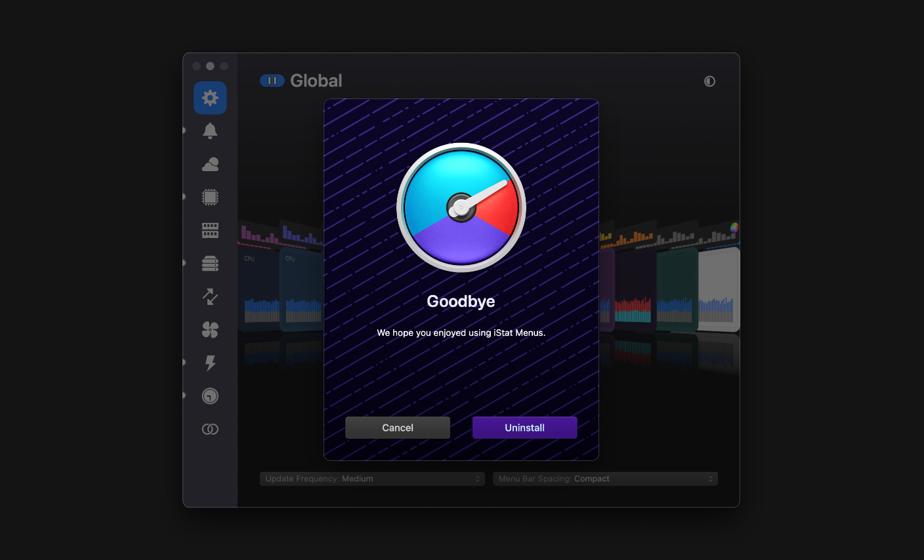Toggle the pause switch beside Global
924x560 pixels.
pos(272,81)
